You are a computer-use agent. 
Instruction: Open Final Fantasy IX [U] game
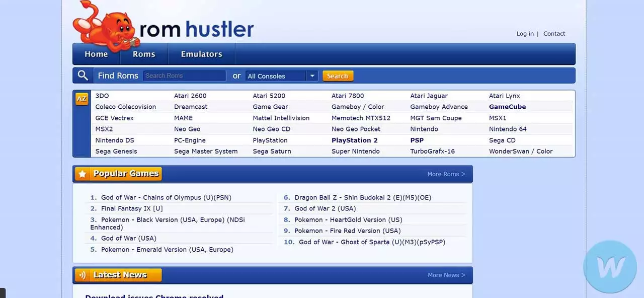[132, 208]
